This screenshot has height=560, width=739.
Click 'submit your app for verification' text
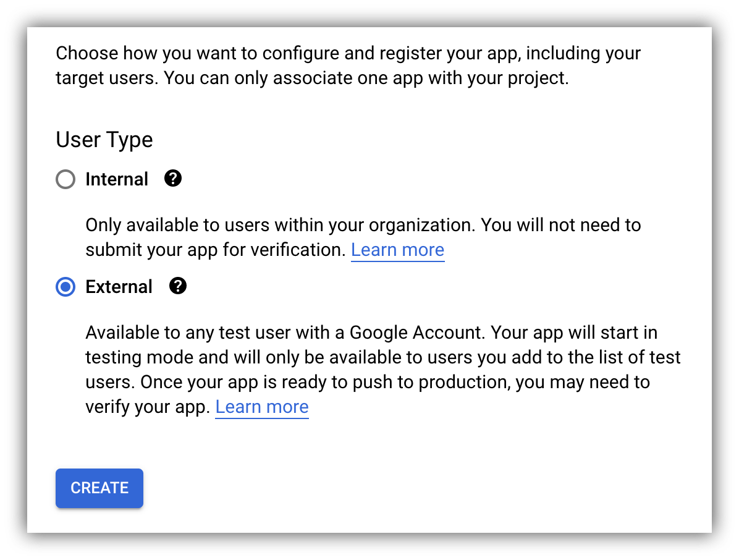[x=215, y=250]
